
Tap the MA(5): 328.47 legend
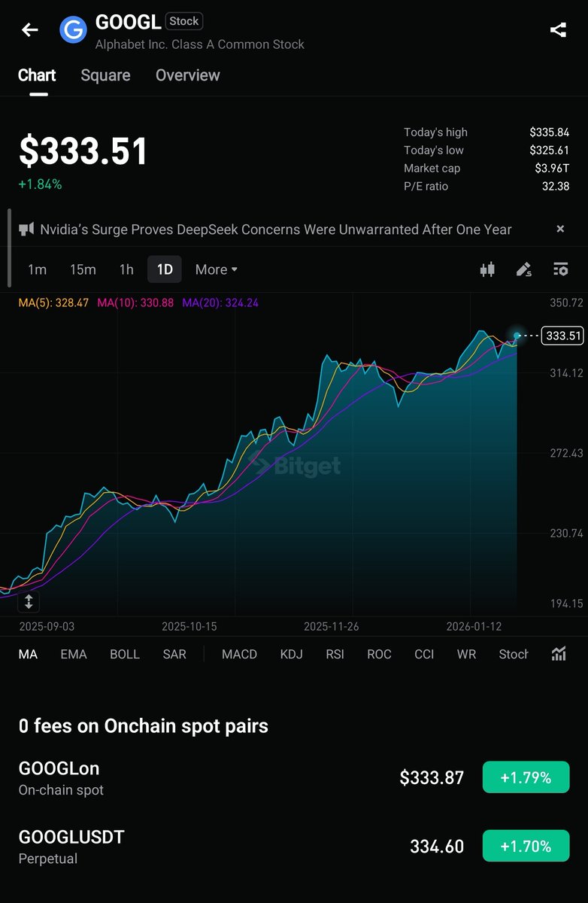pyautogui.click(x=53, y=303)
